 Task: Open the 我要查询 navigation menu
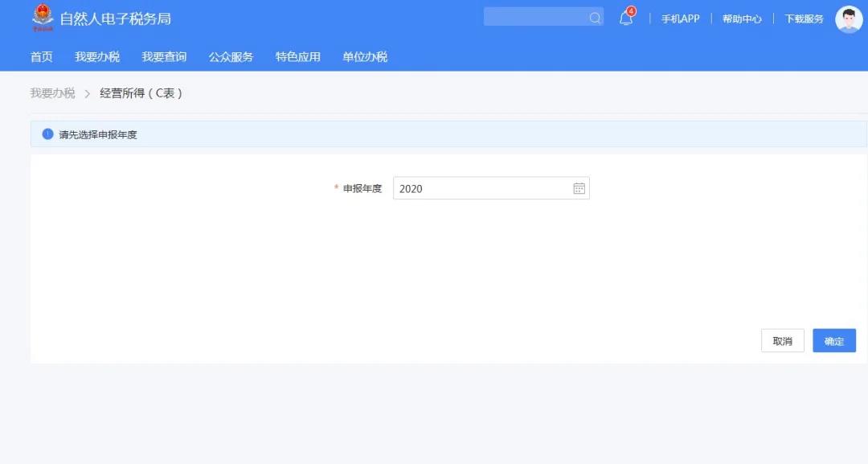point(163,56)
